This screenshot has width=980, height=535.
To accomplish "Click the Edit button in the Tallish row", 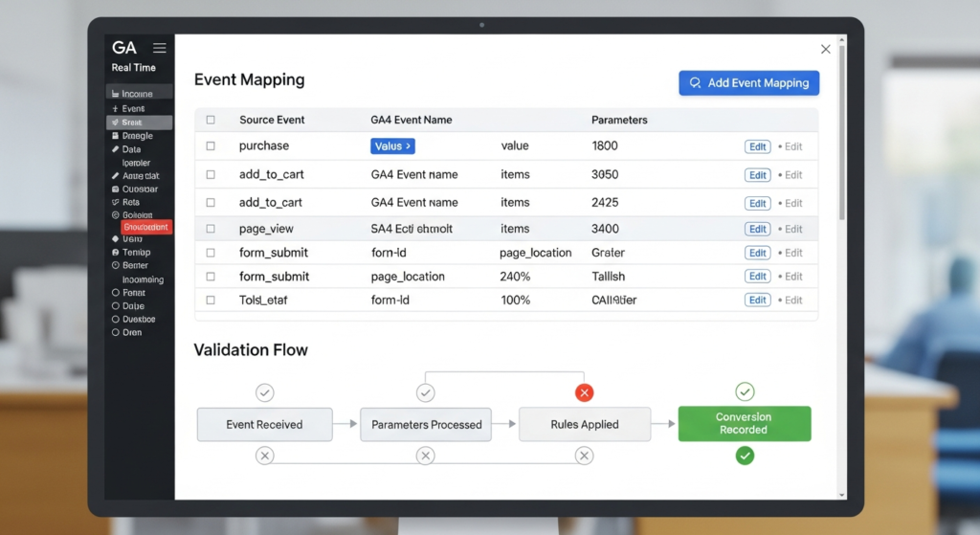I will (758, 277).
